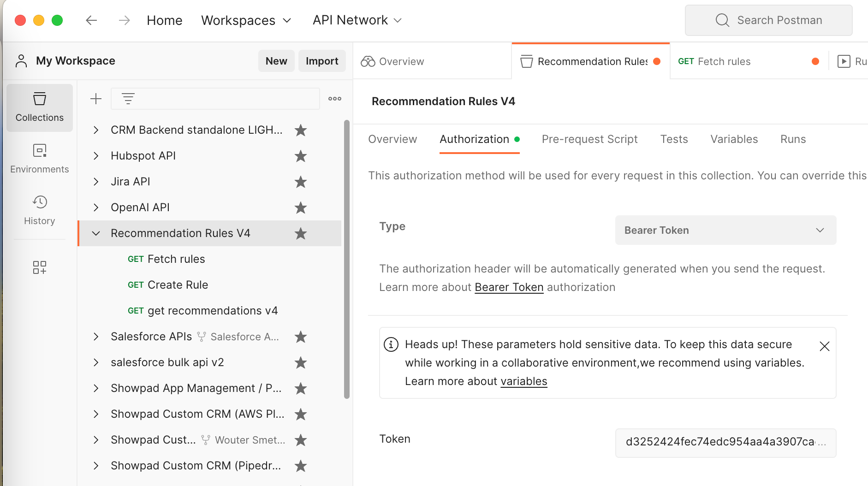This screenshot has width=868, height=486.
Task: Expand the Hubspot API collection
Action: [x=96, y=156]
